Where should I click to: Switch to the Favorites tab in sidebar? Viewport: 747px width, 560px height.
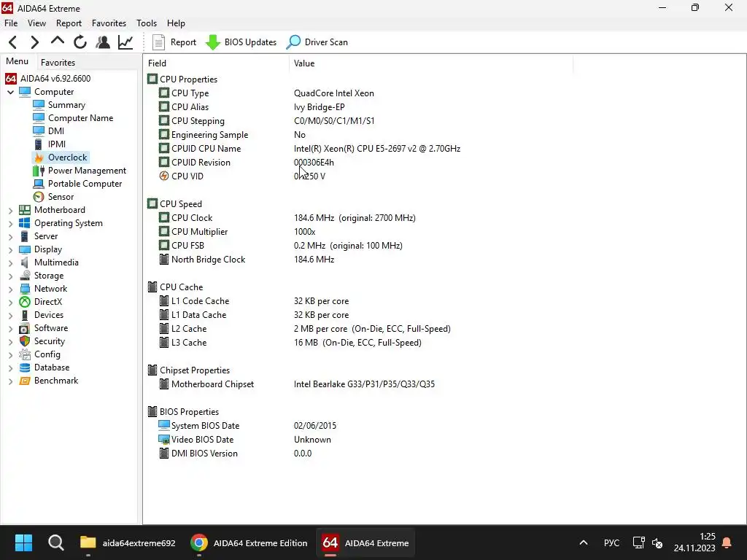pyautogui.click(x=58, y=63)
